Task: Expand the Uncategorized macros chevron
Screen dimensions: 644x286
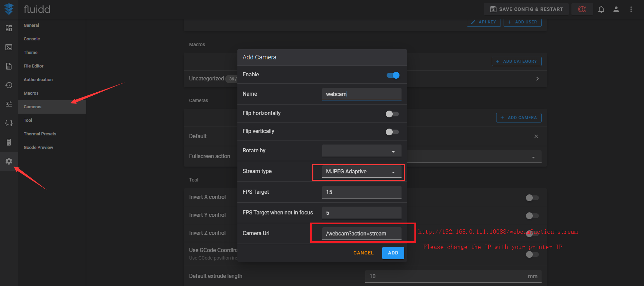Action: (537, 79)
